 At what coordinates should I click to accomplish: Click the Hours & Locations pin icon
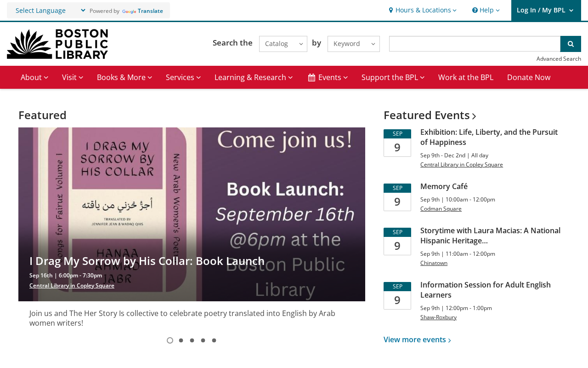tap(391, 10)
